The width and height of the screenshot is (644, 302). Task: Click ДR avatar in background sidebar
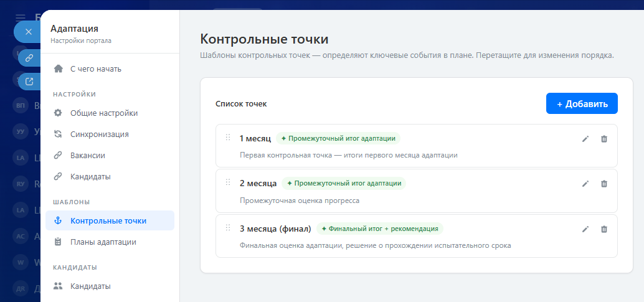click(20, 288)
